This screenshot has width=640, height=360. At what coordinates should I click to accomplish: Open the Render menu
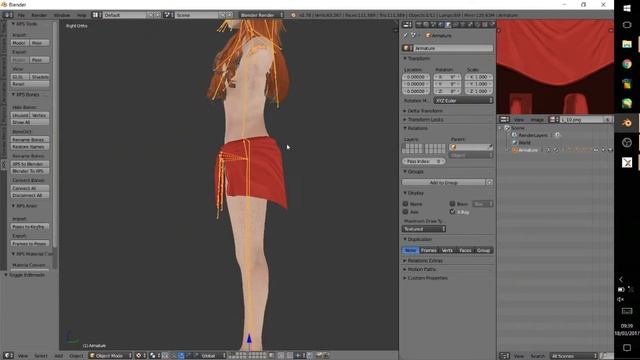tap(39, 15)
